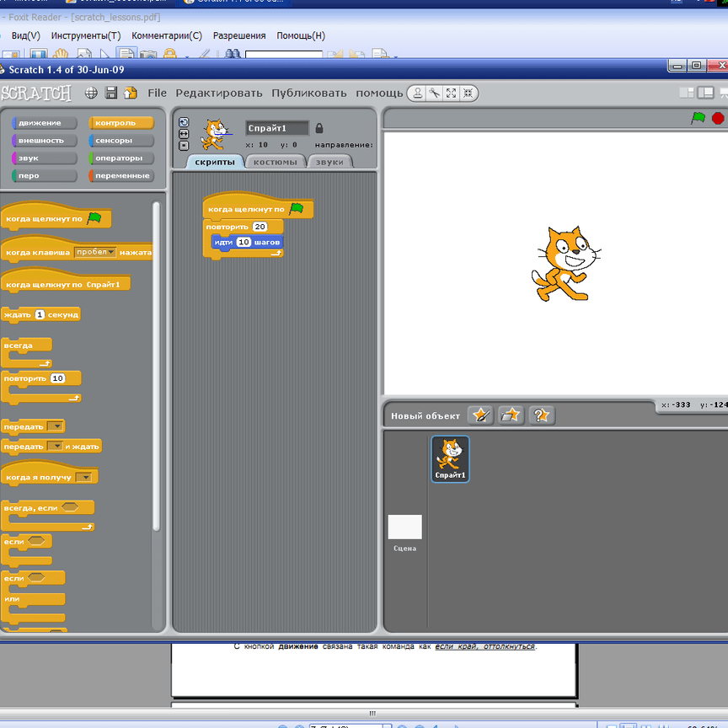Click Foxit binoculars search icon

pos(233,54)
